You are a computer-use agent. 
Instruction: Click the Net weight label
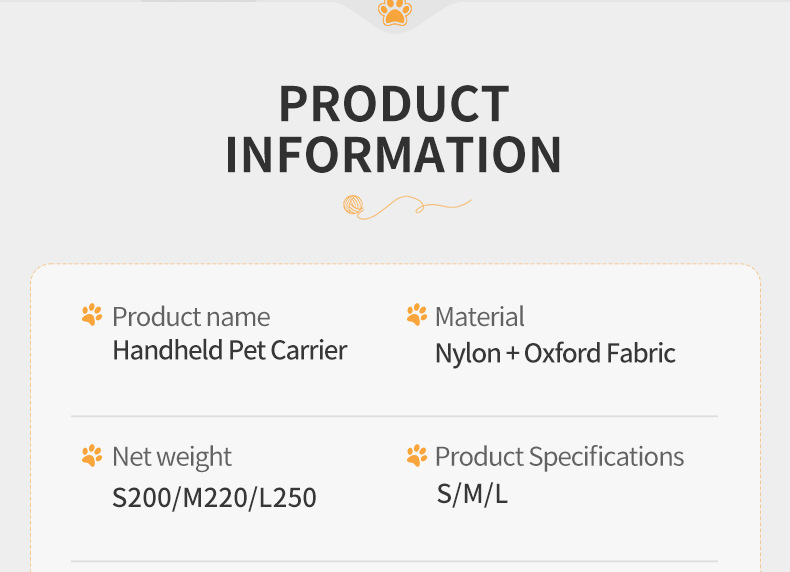coord(171,457)
